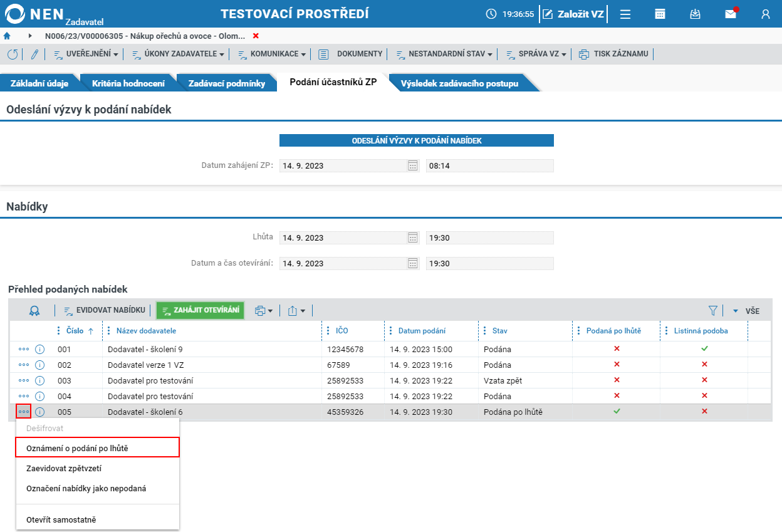Click the pencil edit icon
This screenshot has width=782, height=532.
point(34,54)
